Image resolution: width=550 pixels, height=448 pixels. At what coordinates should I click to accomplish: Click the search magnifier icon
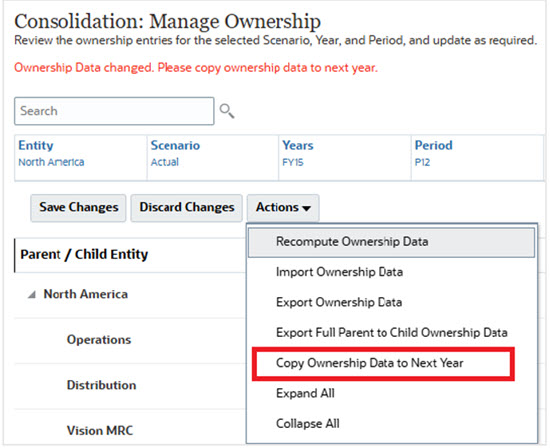click(227, 111)
